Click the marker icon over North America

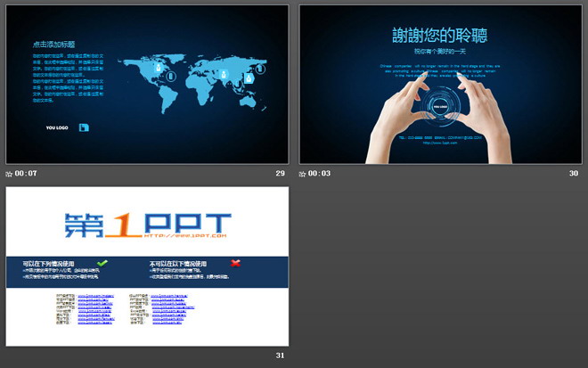(159, 68)
